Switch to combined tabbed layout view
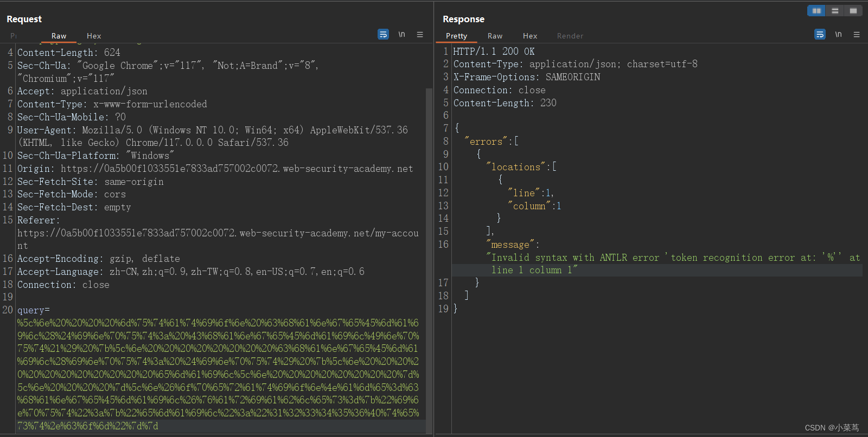This screenshot has height=437, width=868. (x=853, y=11)
